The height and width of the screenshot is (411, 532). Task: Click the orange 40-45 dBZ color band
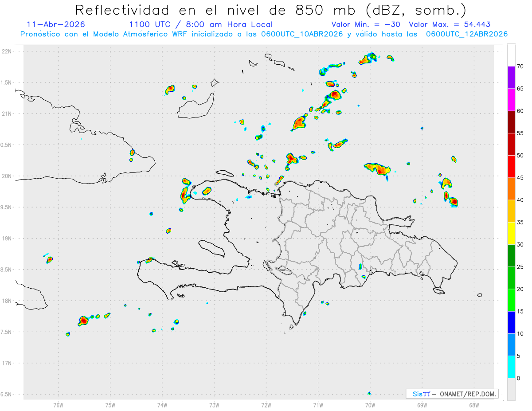(511, 189)
